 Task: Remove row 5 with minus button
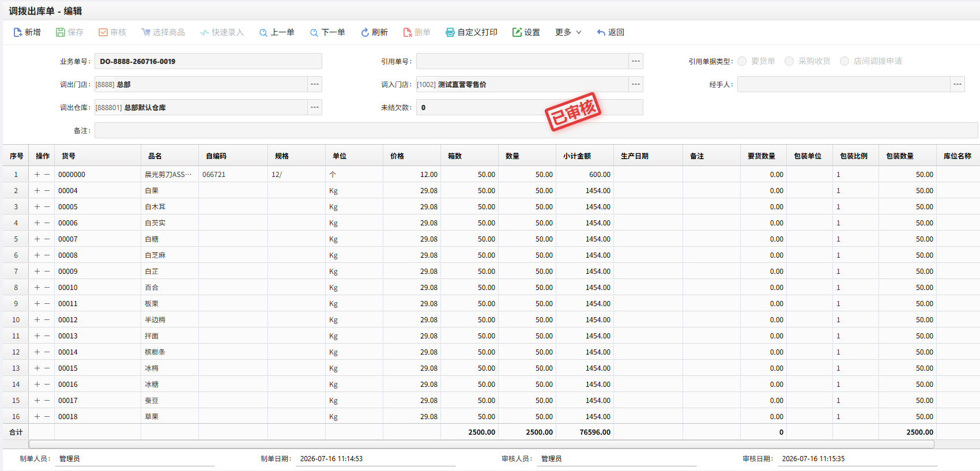tap(47, 239)
